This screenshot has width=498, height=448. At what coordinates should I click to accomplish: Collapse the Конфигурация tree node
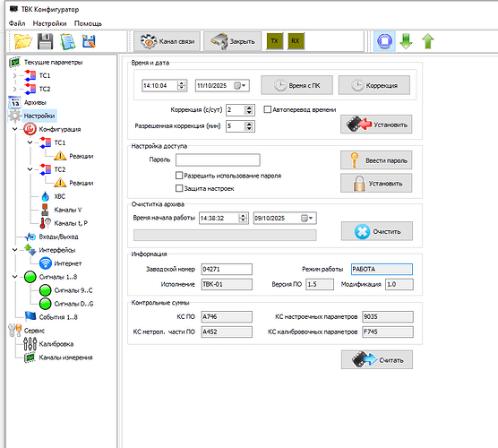(14, 129)
